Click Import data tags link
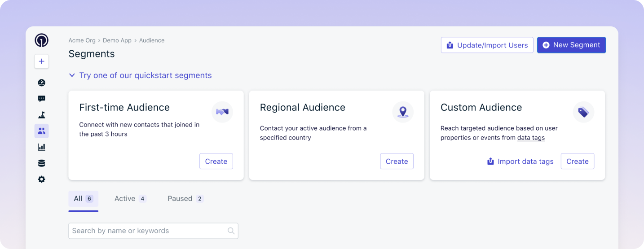This screenshot has height=249, width=644. click(x=520, y=162)
